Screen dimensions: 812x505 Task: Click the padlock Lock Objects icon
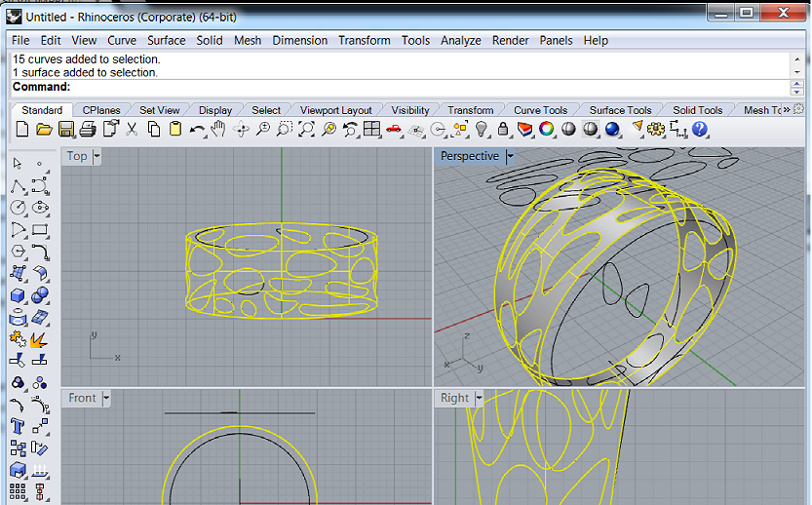503,129
